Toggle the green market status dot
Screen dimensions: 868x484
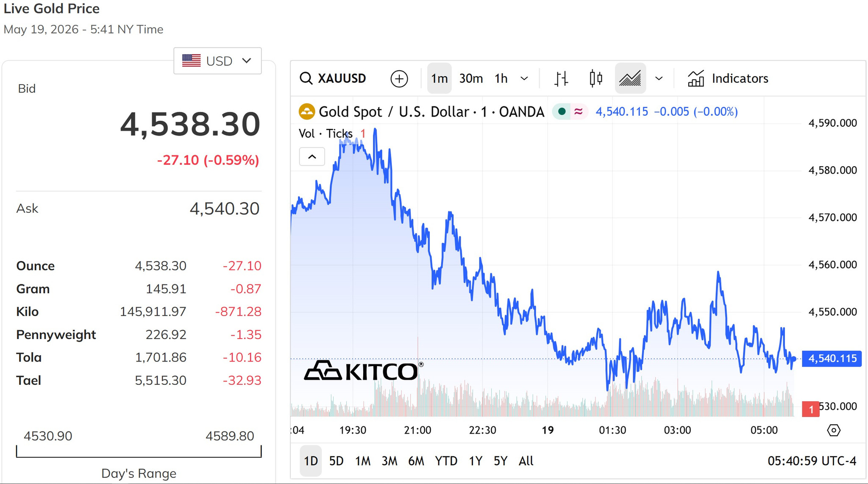pyautogui.click(x=562, y=111)
